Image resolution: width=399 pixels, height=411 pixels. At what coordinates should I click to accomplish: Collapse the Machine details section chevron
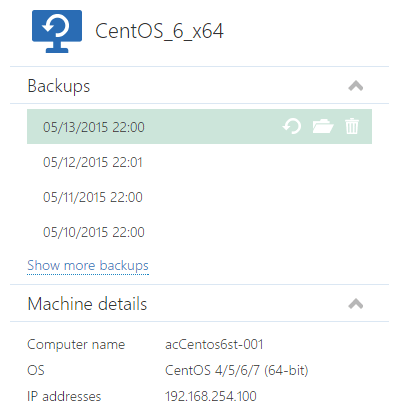point(356,304)
